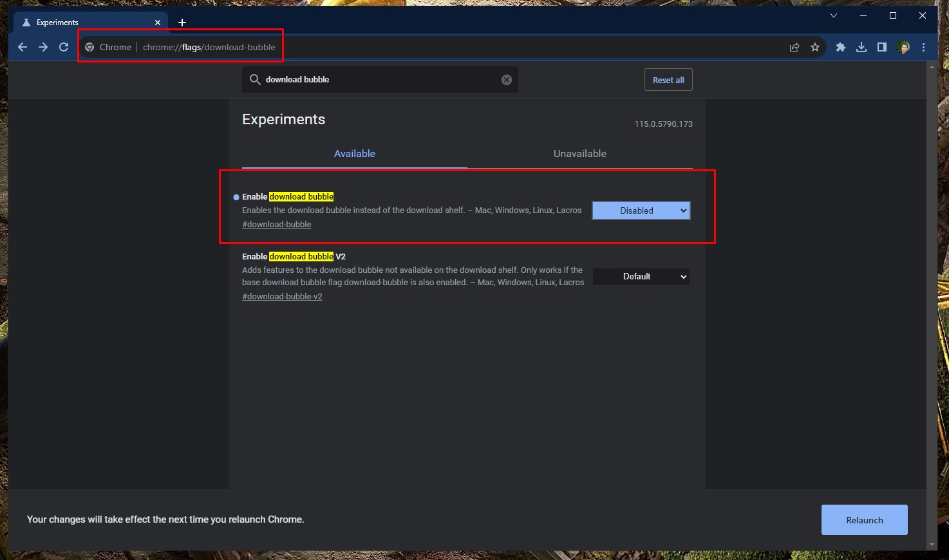
Task: Click the Enable download bubble V2 title
Action: pos(294,256)
